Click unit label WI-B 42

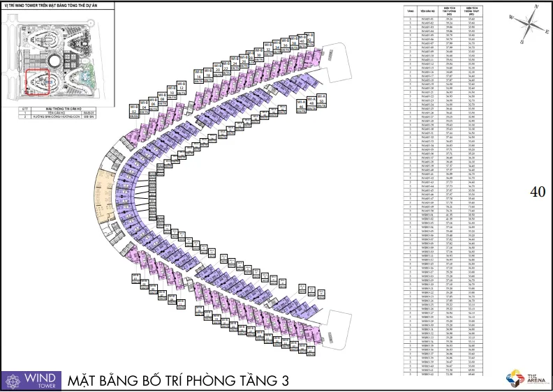pos(309,40)
